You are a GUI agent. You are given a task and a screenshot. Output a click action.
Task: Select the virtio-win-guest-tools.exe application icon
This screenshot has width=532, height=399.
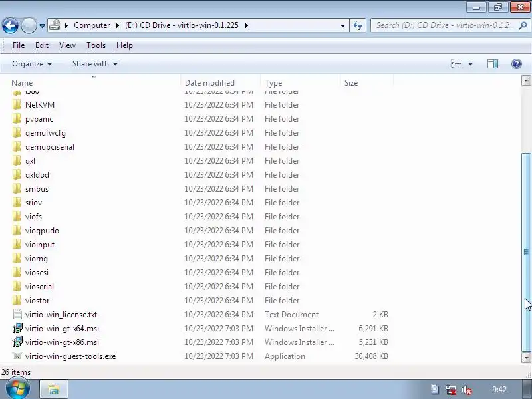[x=17, y=356]
